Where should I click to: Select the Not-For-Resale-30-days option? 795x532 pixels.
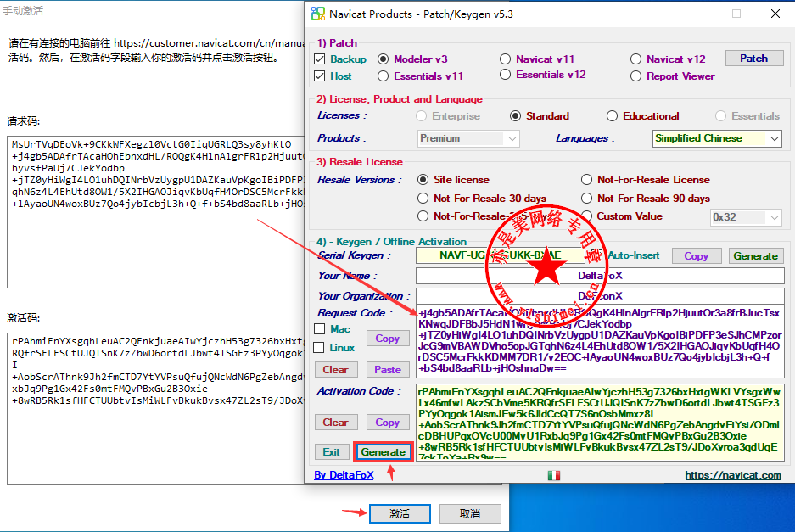pos(423,199)
